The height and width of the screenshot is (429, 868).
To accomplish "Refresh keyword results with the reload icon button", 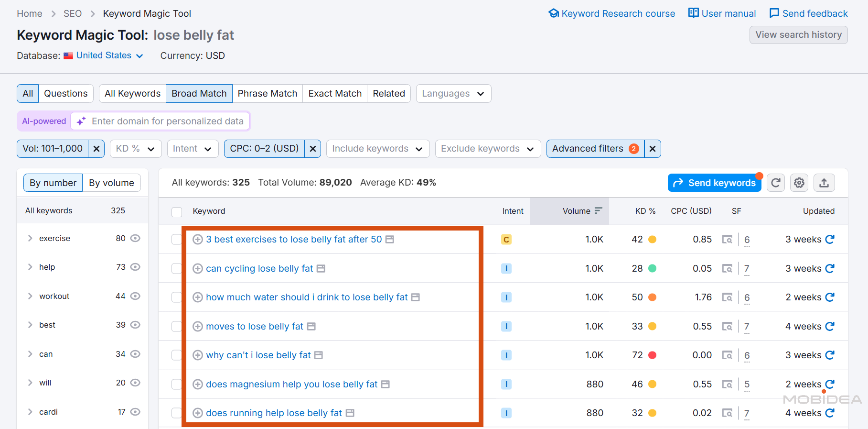I will (776, 183).
